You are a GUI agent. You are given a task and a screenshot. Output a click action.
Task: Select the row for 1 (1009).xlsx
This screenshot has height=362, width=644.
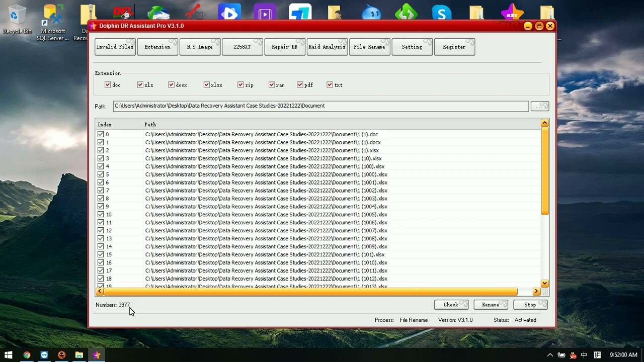point(318,246)
